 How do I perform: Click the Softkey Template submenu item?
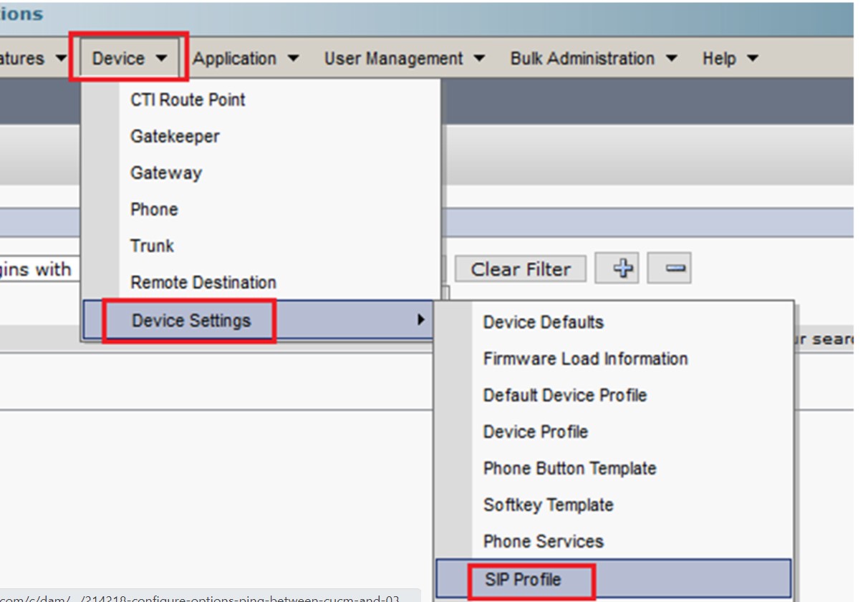[x=548, y=505]
